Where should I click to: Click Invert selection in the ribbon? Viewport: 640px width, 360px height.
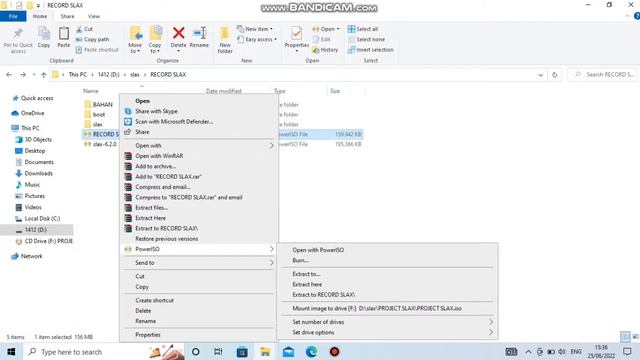coord(371,50)
